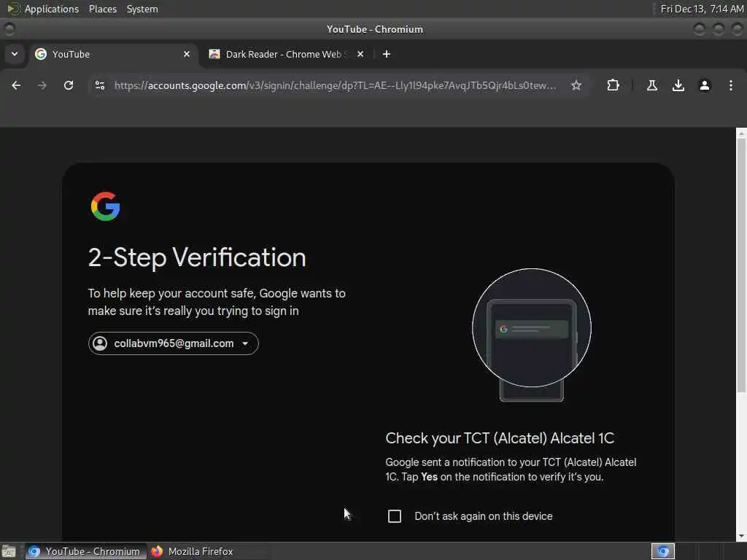Viewport: 747px width, 560px height.
Task: Click the 2-Step Verification heading
Action: [x=197, y=257]
